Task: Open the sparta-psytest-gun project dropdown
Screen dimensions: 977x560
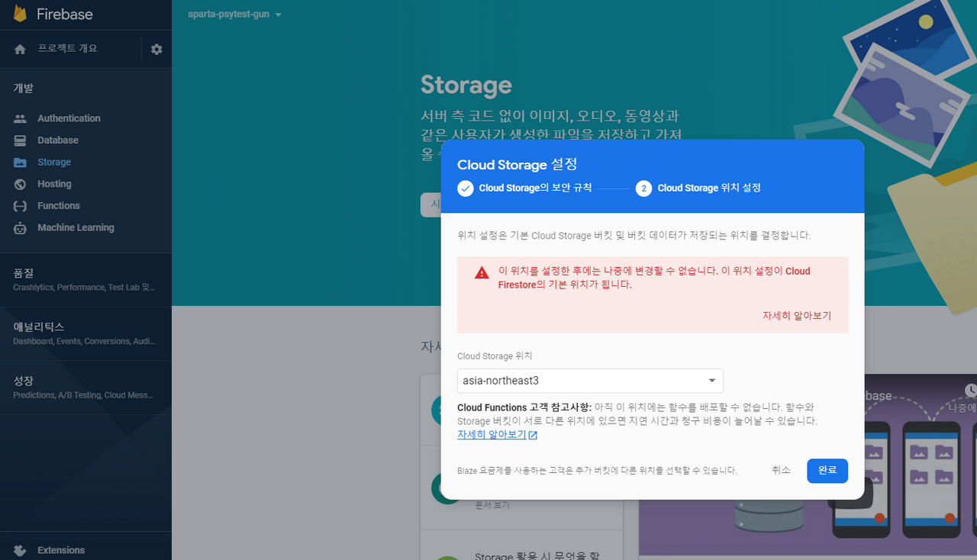Action: tap(234, 14)
